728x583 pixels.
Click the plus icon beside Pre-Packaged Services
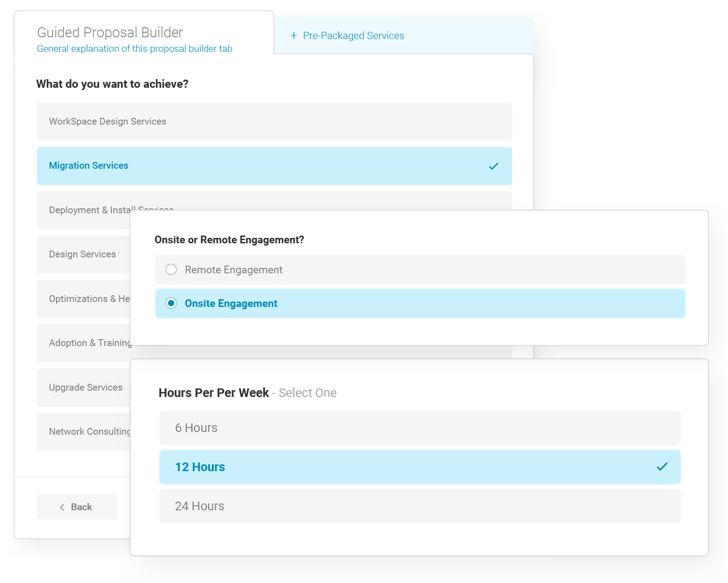(294, 35)
